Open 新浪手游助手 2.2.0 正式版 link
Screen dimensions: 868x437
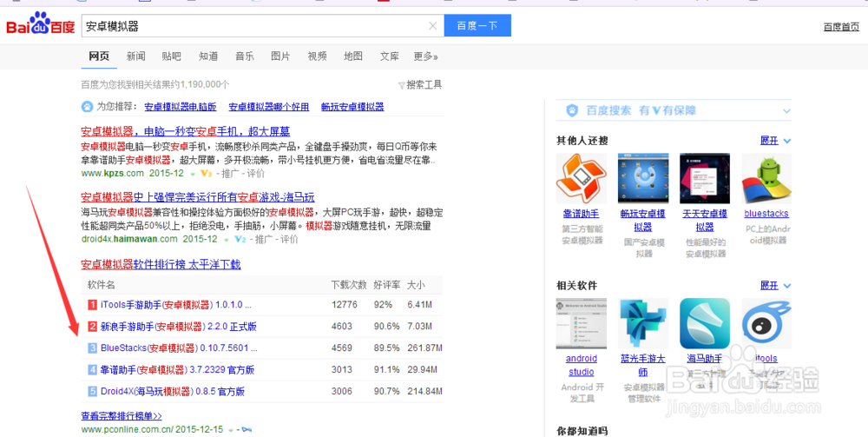tap(178, 326)
